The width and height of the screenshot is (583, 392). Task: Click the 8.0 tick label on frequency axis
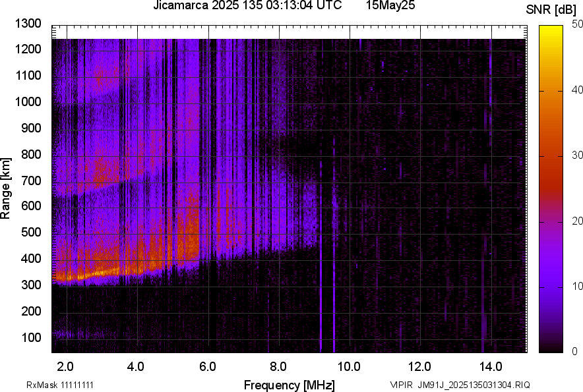[x=278, y=366]
